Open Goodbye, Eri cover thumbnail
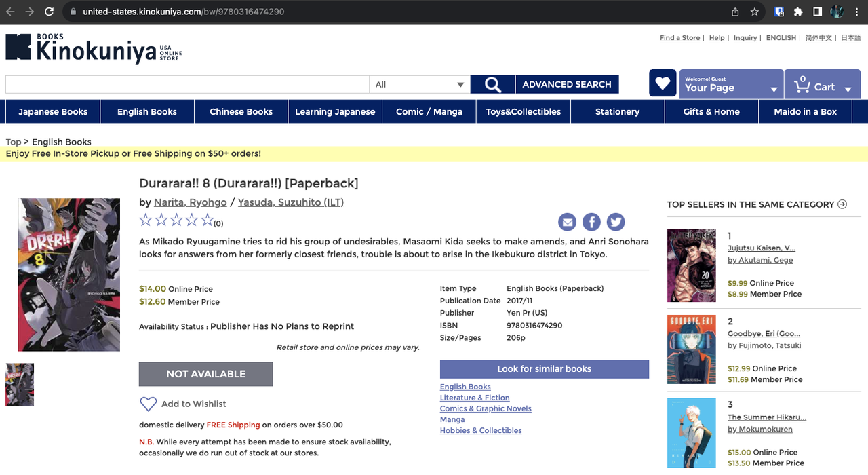 (x=692, y=350)
